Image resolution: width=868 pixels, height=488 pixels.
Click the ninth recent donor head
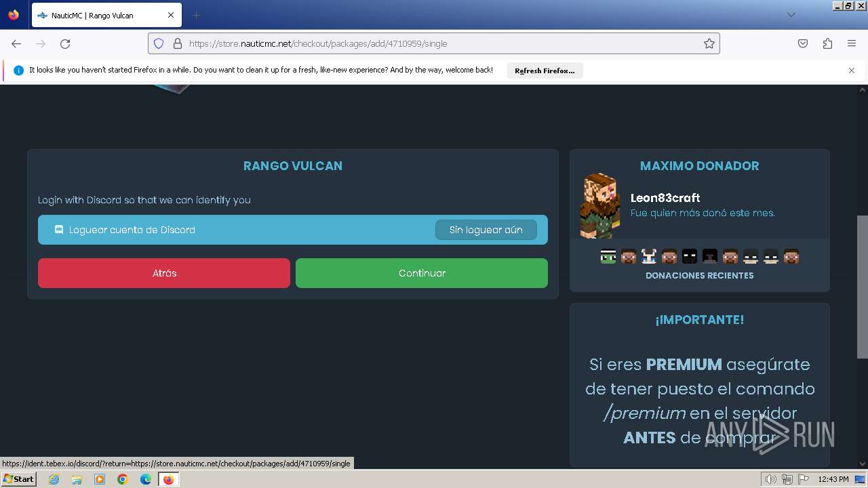(x=771, y=256)
